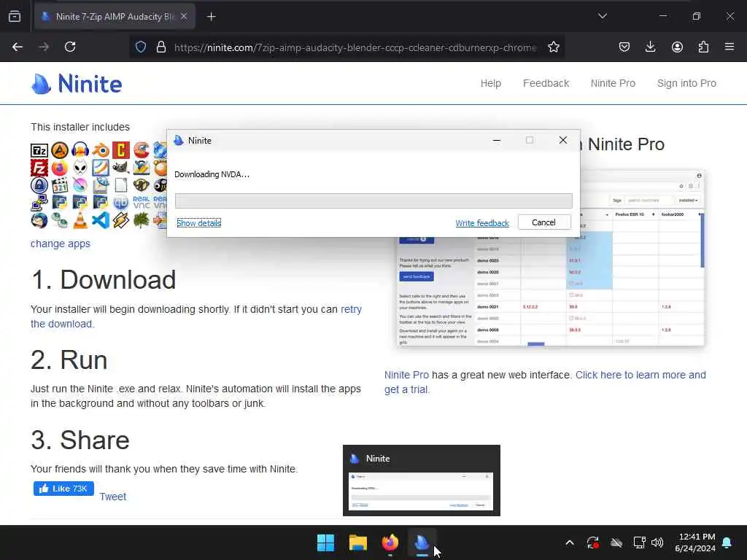Click the installer download progress bar
The image size is (747, 560).
[x=373, y=201]
